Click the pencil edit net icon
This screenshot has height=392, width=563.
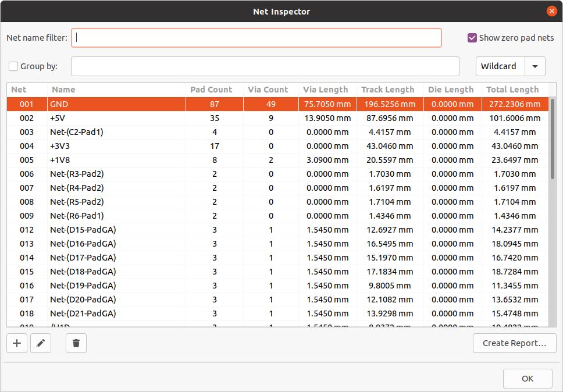[x=41, y=343]
